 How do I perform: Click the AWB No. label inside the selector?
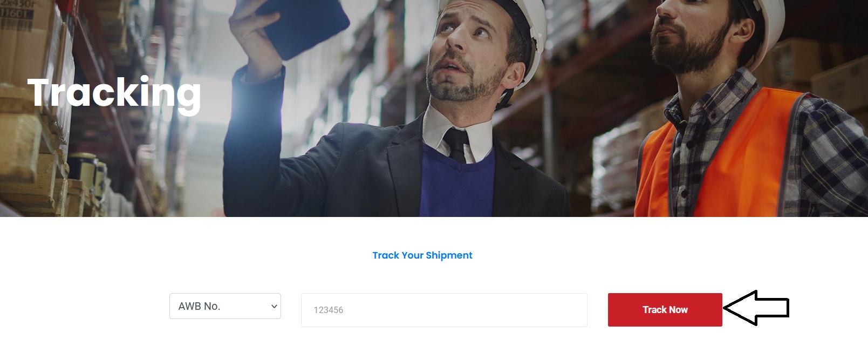[x=199, y=306]
